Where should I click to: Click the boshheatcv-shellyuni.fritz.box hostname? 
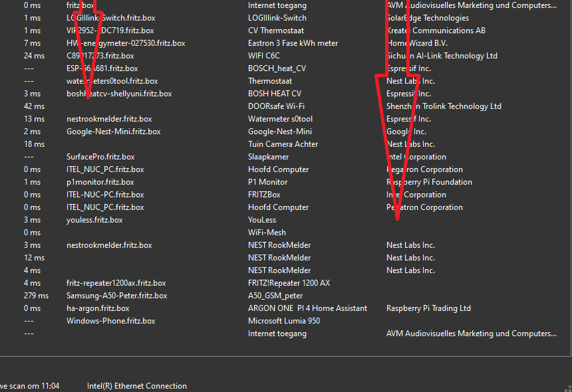119,94
